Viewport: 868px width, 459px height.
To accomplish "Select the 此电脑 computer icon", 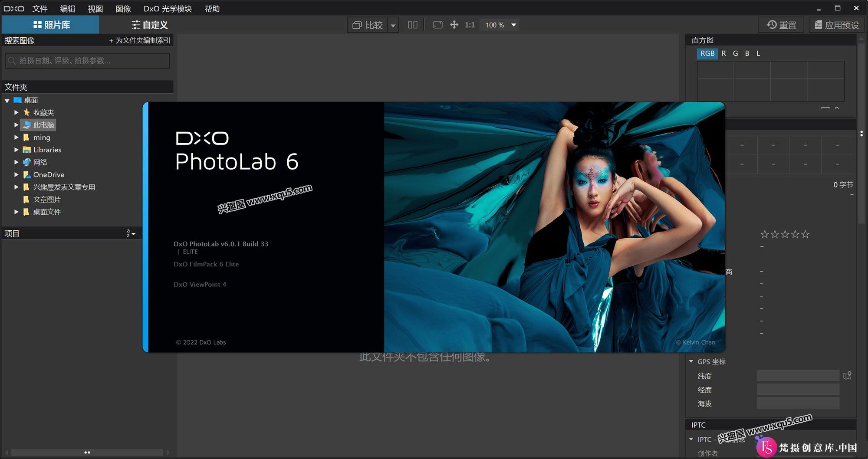I will (x=26, y=125).
